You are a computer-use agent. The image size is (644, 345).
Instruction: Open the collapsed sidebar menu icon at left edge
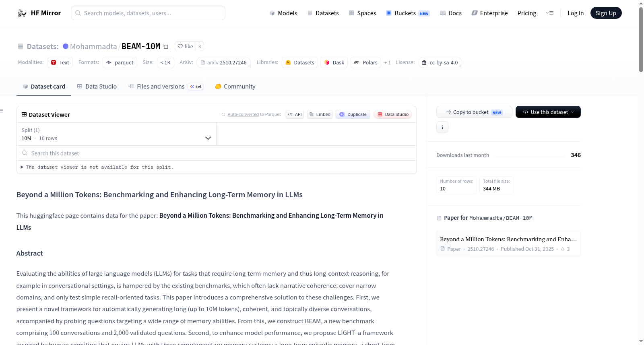pos(2,111)
